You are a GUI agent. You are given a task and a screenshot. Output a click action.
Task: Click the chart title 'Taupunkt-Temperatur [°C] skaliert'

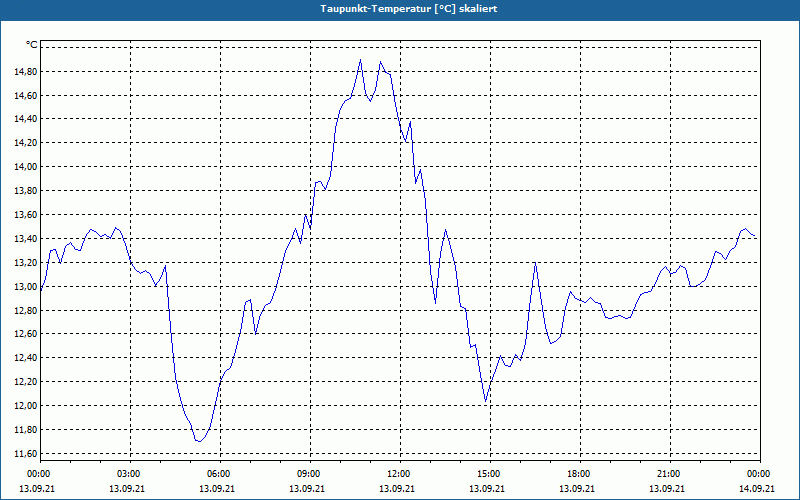(409, 9)
